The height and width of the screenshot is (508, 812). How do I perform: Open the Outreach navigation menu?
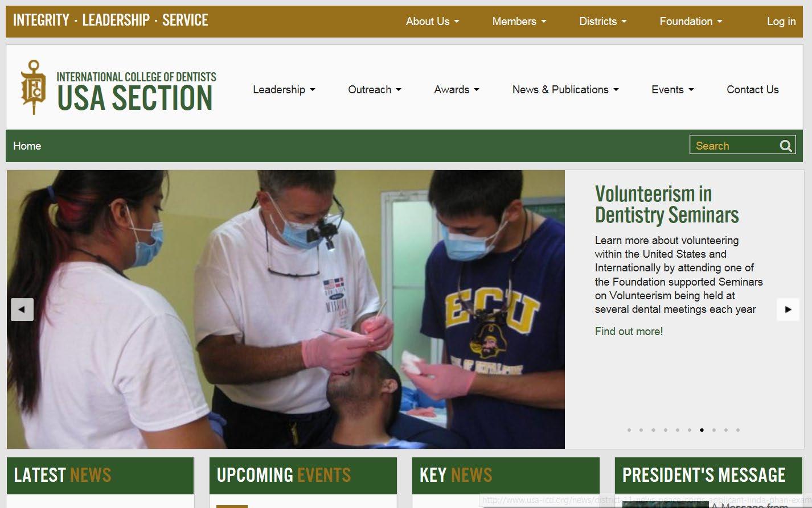(x=375, y=89)
